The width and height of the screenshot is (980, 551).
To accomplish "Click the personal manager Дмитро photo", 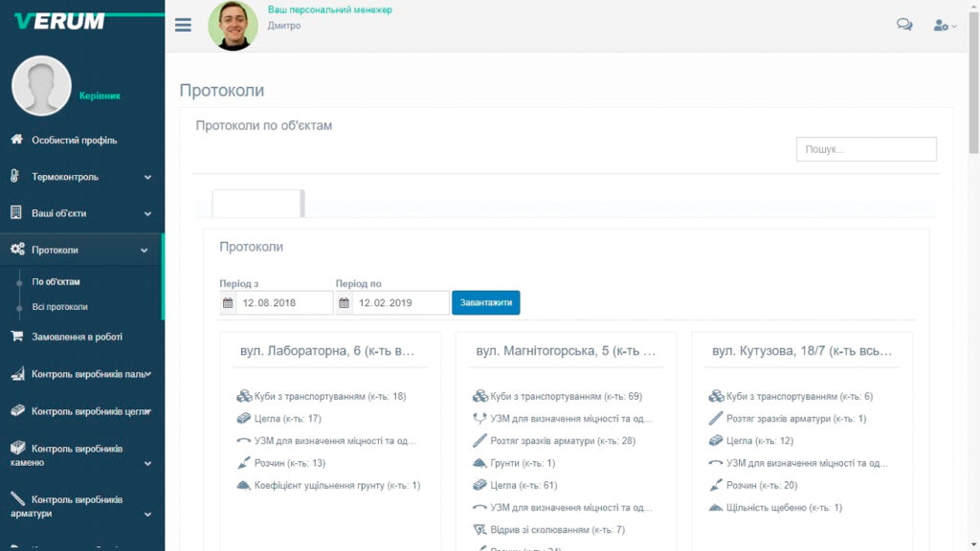I will tap(234, 26).
